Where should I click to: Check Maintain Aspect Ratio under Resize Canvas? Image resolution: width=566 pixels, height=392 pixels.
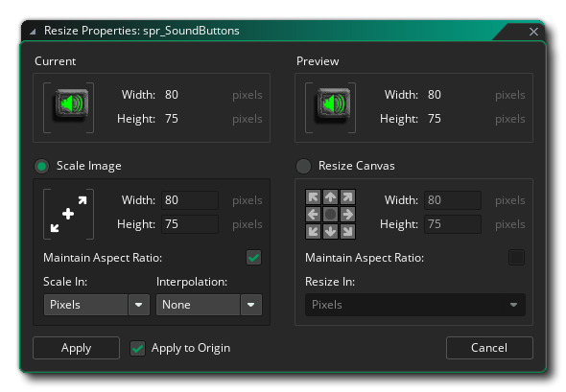(x=516, y=258)
